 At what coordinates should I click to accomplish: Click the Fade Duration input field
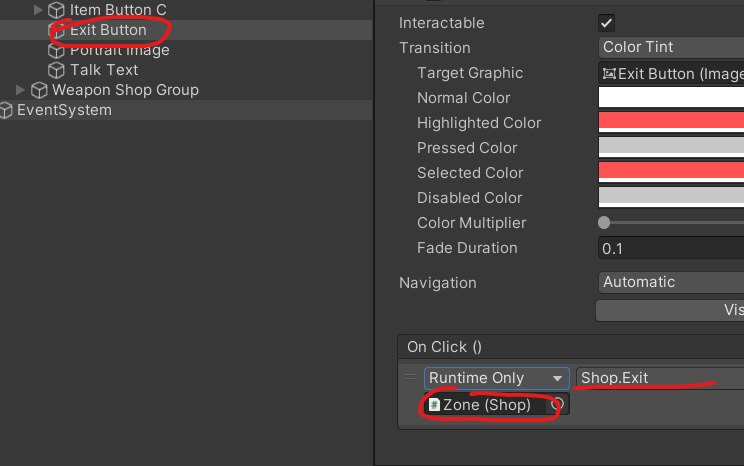[670, 247]
